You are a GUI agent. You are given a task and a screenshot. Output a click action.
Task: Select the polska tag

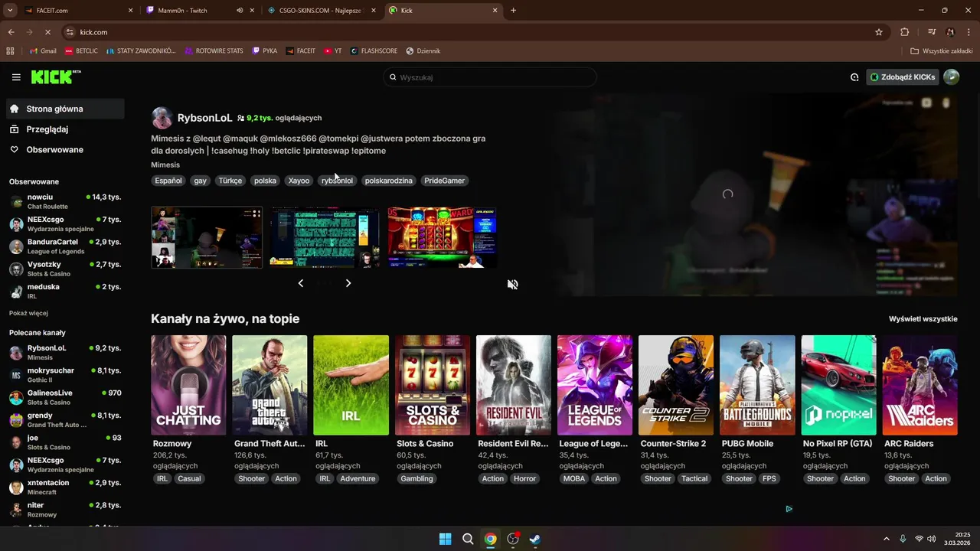click(265, 181)
